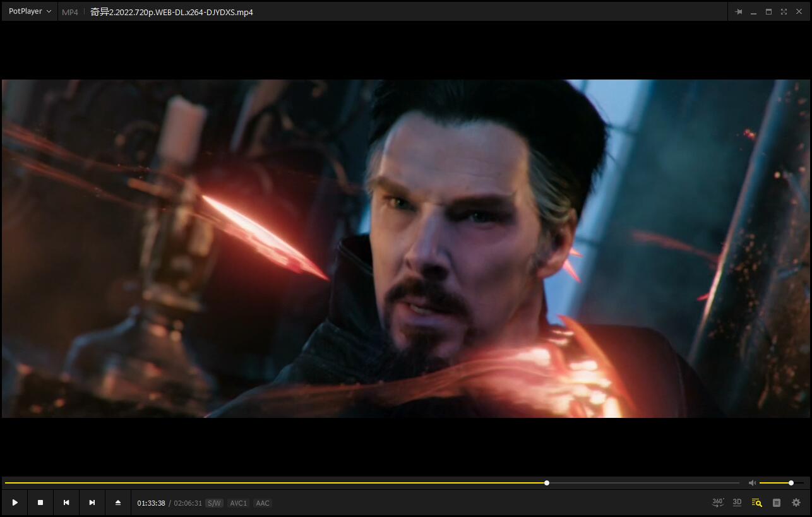
Task: Click the AAC audio codec label
Action: coord(263,503)
